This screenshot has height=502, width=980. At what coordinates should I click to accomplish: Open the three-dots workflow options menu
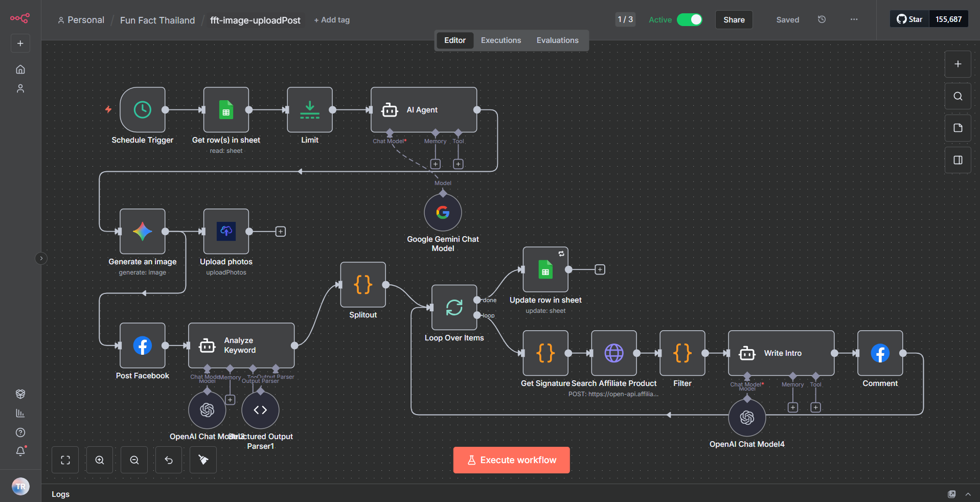point(854,19)
